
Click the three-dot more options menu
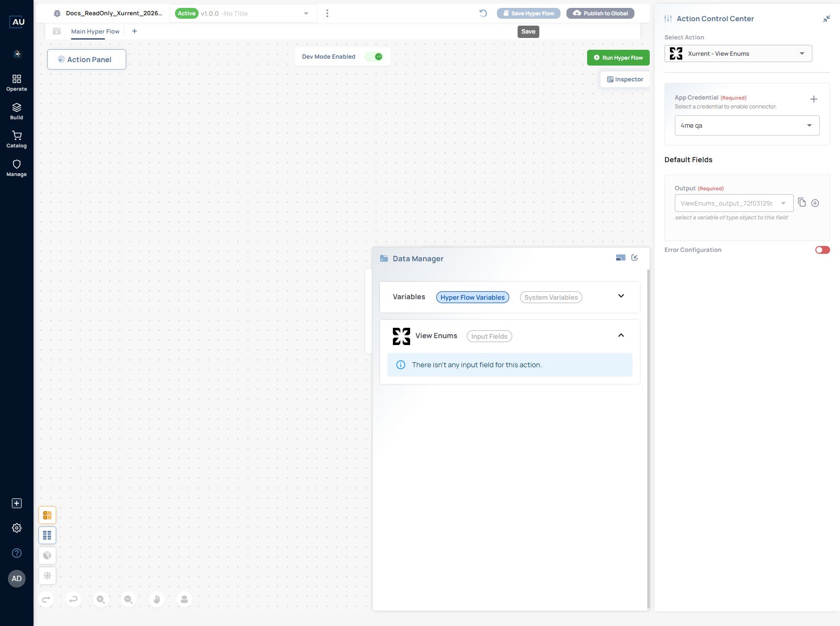327,13
